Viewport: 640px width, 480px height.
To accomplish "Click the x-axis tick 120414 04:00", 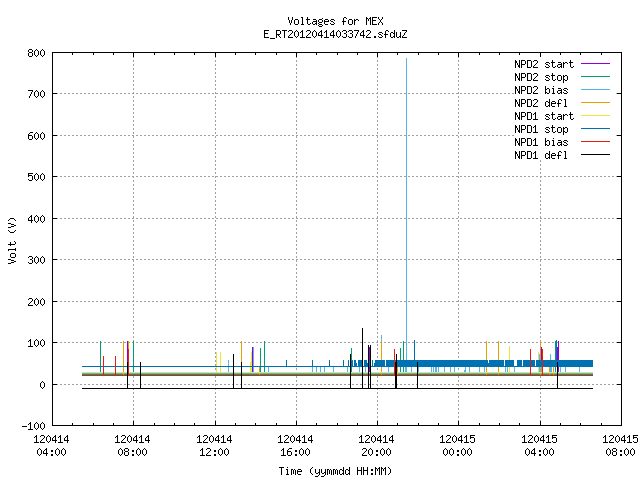I will 51,446.
